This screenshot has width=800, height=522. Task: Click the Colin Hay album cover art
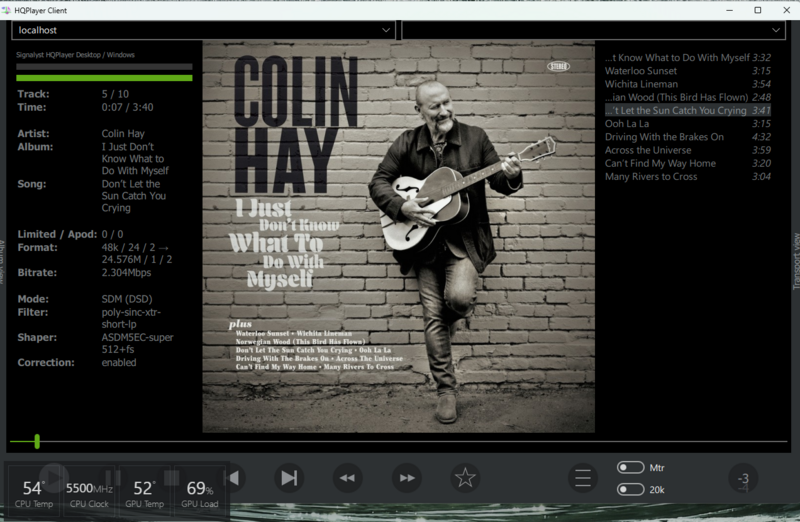click(398, 236)
